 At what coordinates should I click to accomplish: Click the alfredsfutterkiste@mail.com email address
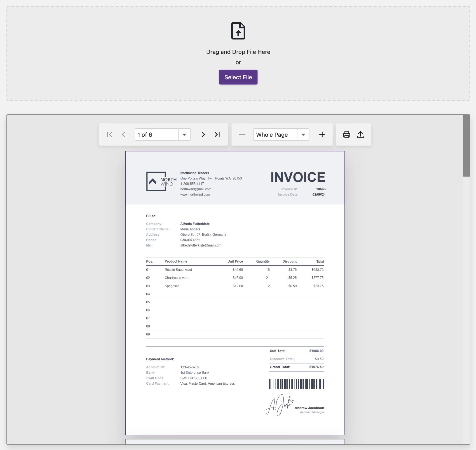point(201,245)
